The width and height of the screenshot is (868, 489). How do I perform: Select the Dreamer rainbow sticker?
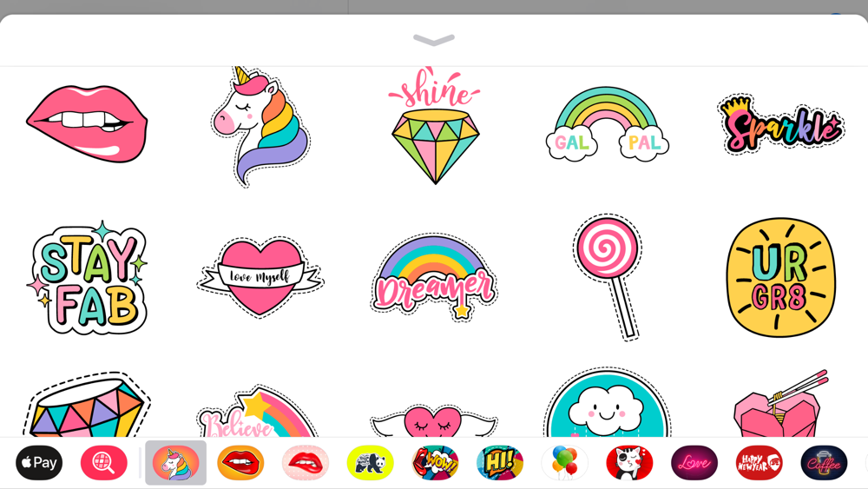pyautogui.click(x=434, y=278)
